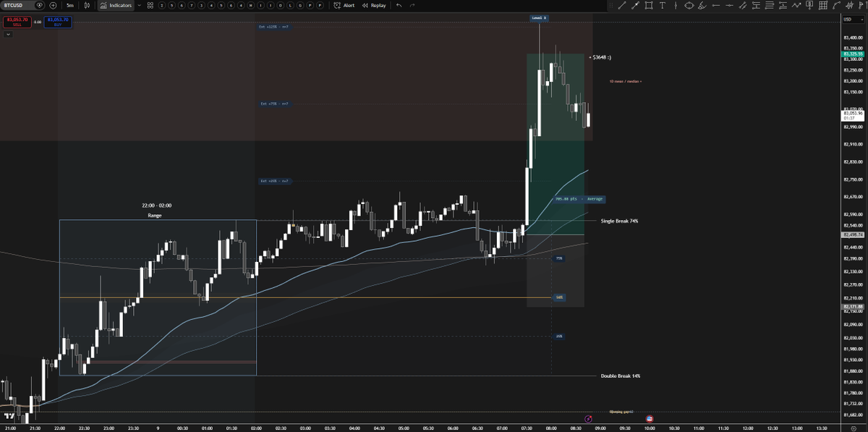868x432 pixels.
Task: Select the Horizontal Line tool
Action: tap(729, 5)
